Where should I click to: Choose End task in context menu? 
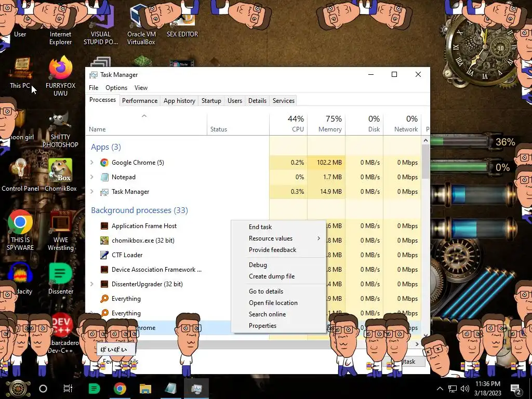(x=278, y=227)
